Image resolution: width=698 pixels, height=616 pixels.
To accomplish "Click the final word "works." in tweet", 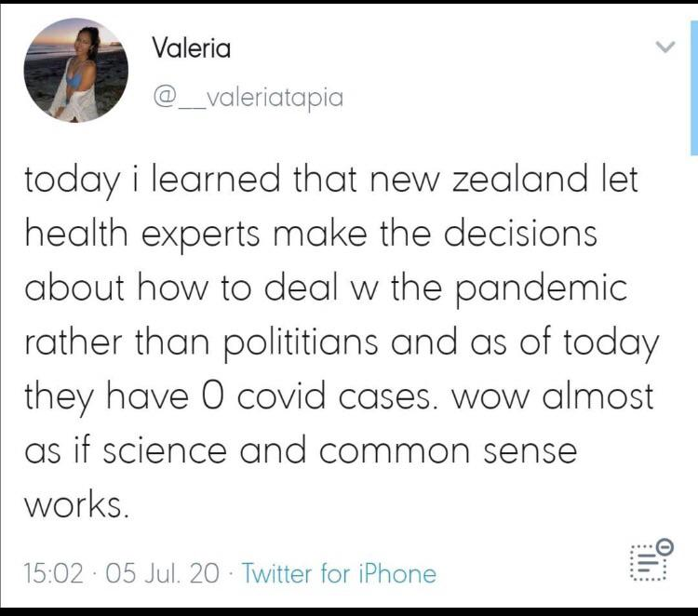I will coord(73,505).
